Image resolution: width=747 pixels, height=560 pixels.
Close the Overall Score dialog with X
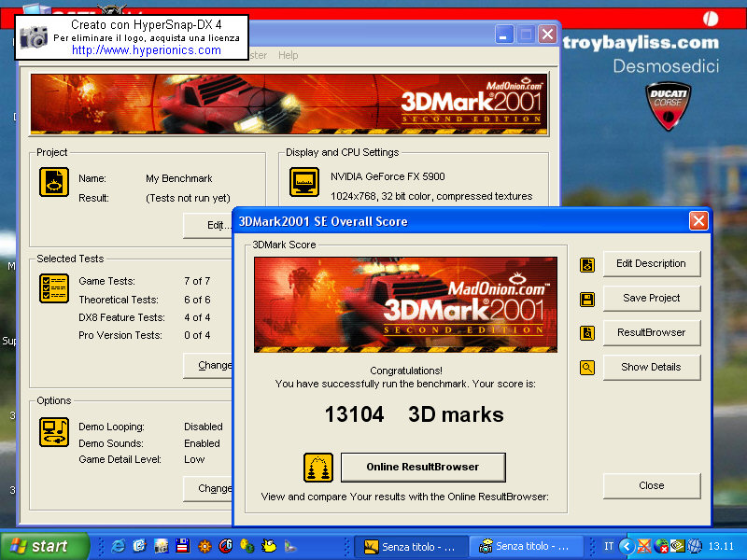[x=698, y=221]
